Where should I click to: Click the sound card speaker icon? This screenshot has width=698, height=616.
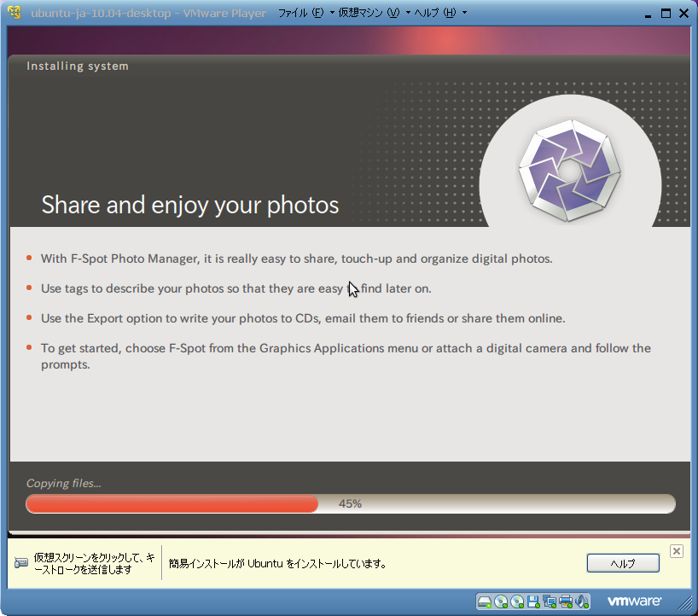[582, 602]
